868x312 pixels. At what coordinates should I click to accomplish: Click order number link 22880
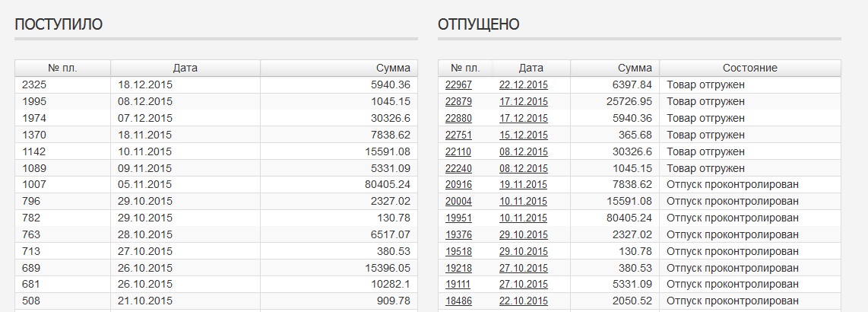[x=458, y=119]
